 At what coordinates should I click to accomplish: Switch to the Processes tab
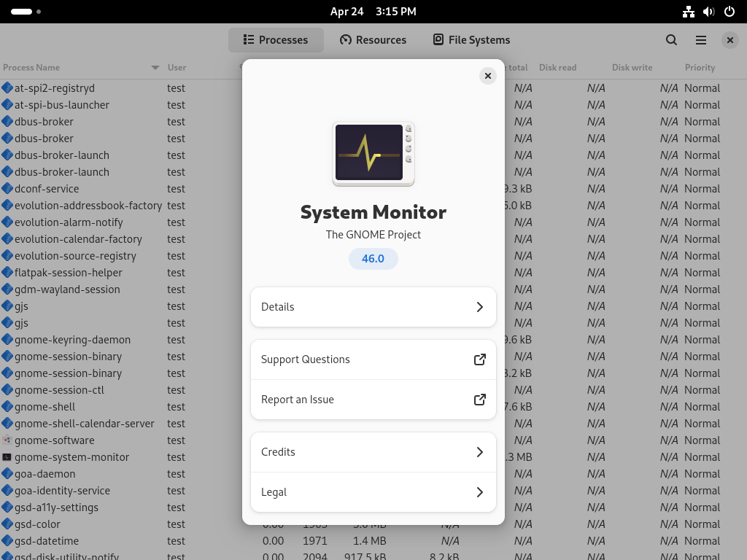pyautogui.click(x=276, y=40)
